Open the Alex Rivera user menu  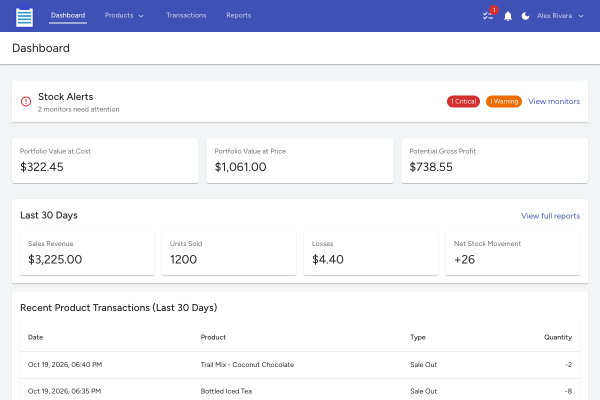pyautogui.click(x=560, y=16)
